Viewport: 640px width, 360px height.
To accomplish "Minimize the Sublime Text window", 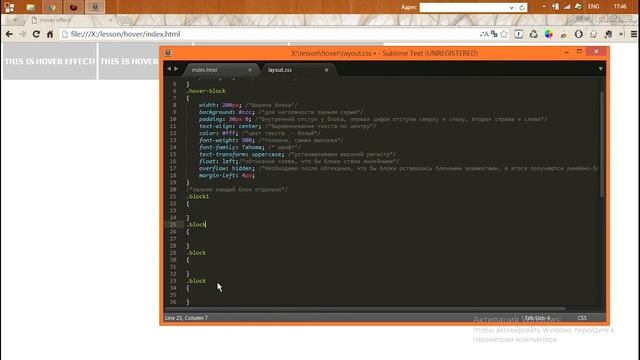I will (x=566, y=52).
